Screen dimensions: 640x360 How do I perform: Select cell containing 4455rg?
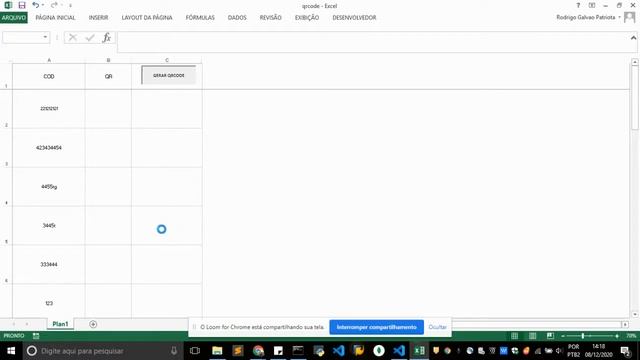click(49, 187)
